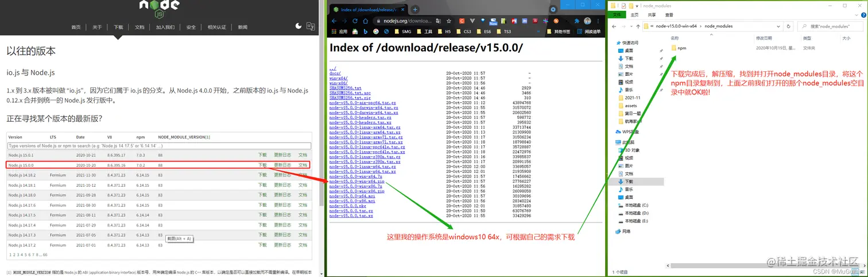The image size is (868, 277).
Task: Click Chrome forward arrow button
Action: click(345, 21)
